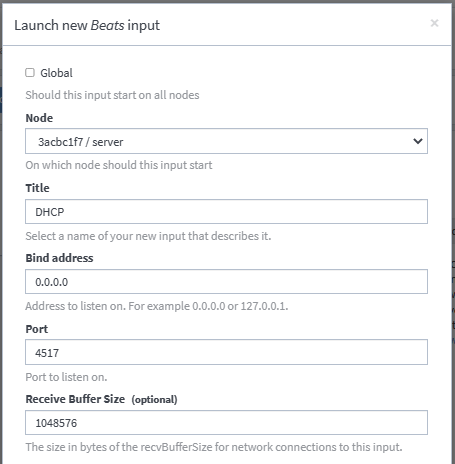Close the Launch new Beats input dialog
The width and height of the screenshot is (455, 464).
pos(434,23)
